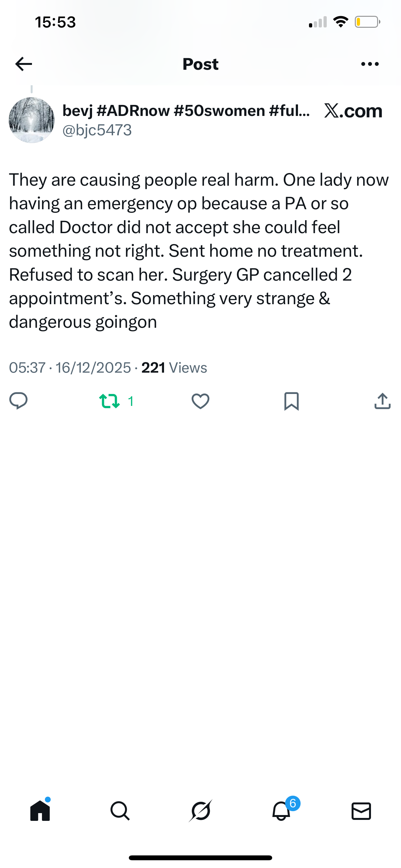Image resolution: width=401 pixels, height=868 pixels.
Task: Bookmark this post
Action: [292, 401]
